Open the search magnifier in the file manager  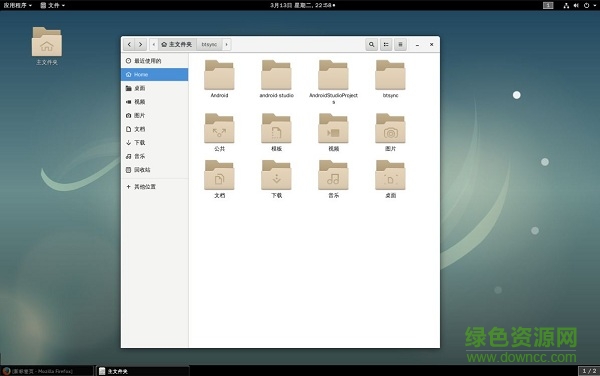371,44
